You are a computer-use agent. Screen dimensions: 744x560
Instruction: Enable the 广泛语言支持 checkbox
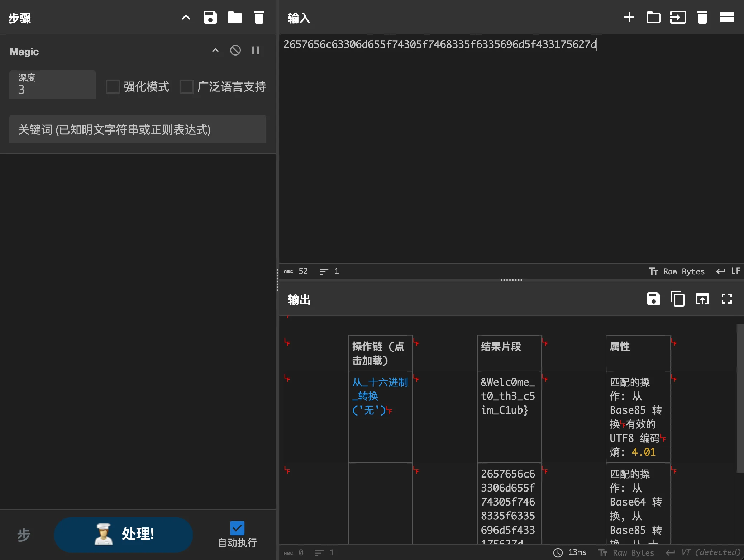(x=186, y=87)
